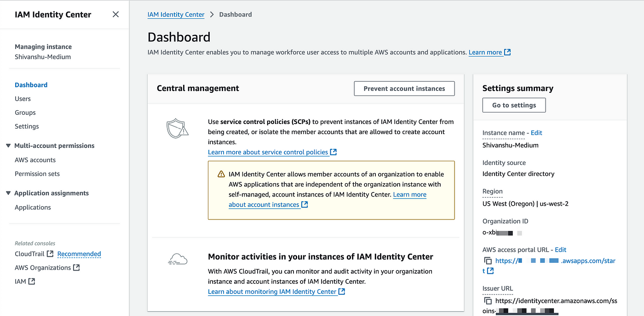
Task: Click external icon after service control policies link
Action: coord(333,152)
